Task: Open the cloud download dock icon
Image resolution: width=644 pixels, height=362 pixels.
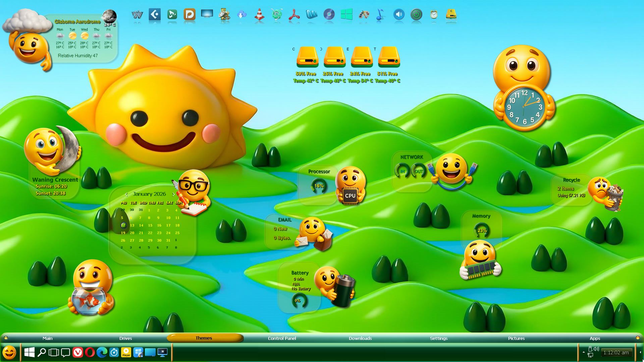Action: tap(242, 15)
